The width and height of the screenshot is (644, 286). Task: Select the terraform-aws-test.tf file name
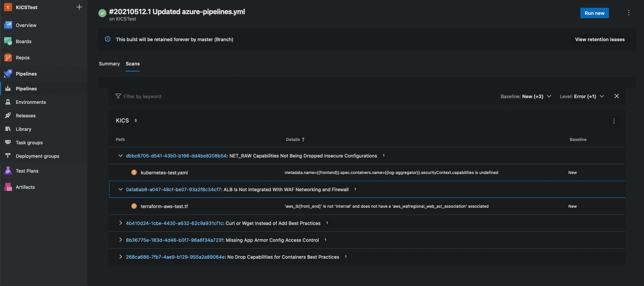[164, 206]
